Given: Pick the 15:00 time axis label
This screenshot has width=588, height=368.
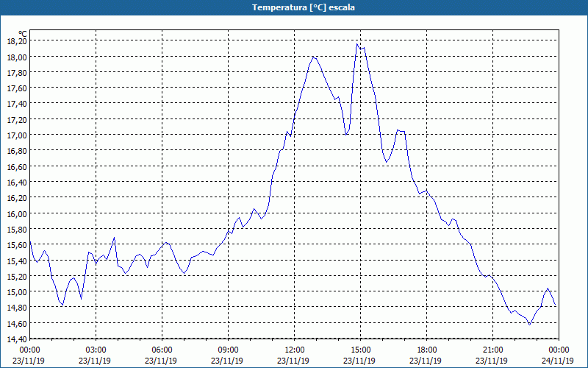Looking at the screenshot, I should 360,350.
